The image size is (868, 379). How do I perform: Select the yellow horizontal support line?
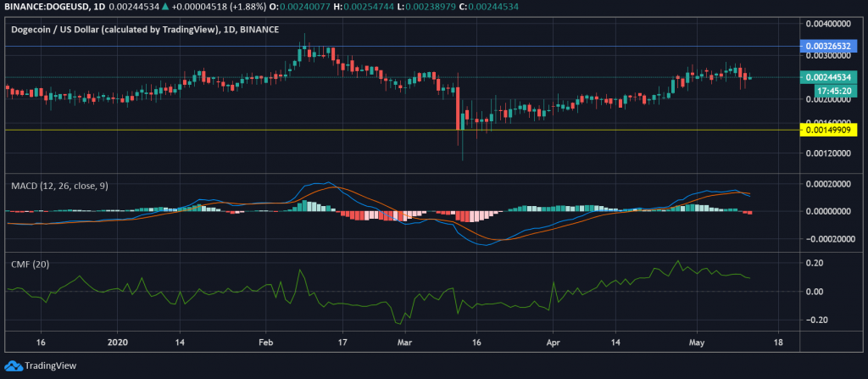click(x=403, y=131)
